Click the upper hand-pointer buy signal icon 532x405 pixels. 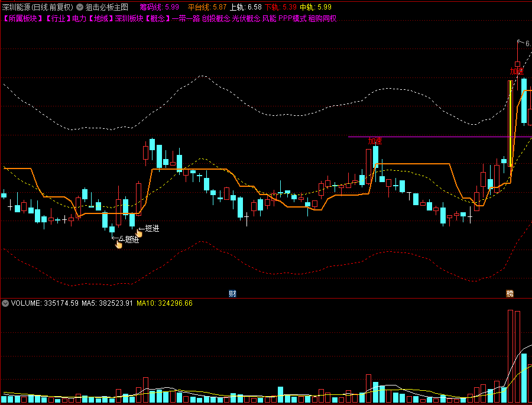click(x=139, y=233)
